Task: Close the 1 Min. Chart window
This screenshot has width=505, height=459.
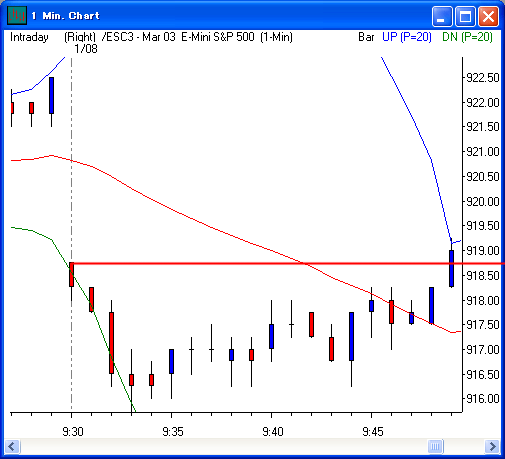Action: point(488,16)
